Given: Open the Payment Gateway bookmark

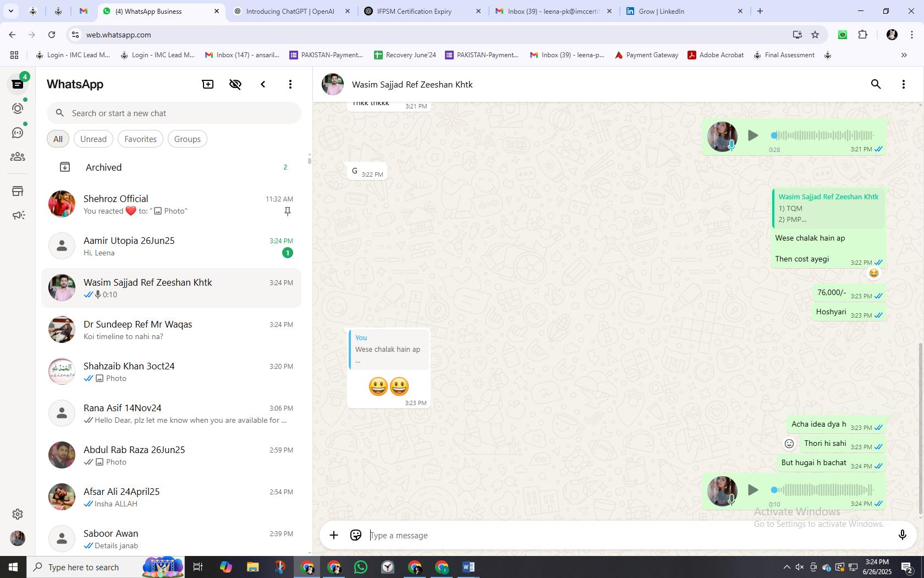Looking at the screenshot, I should 646,55.
